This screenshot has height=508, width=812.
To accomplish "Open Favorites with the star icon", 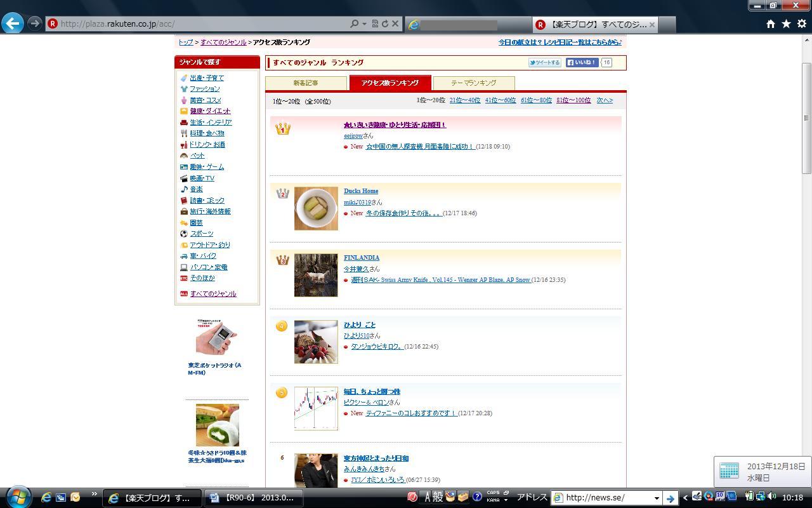I will (786, 23).
